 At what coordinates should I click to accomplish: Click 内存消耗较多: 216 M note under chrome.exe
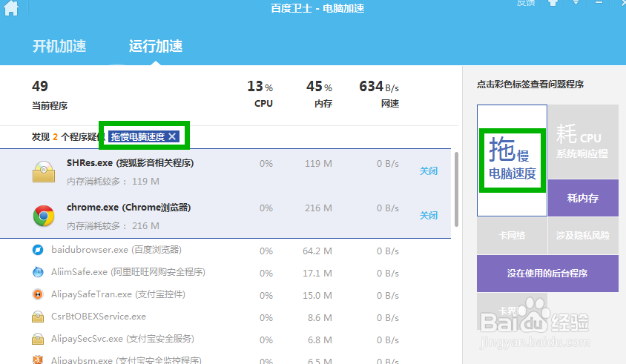pos(113,226)
